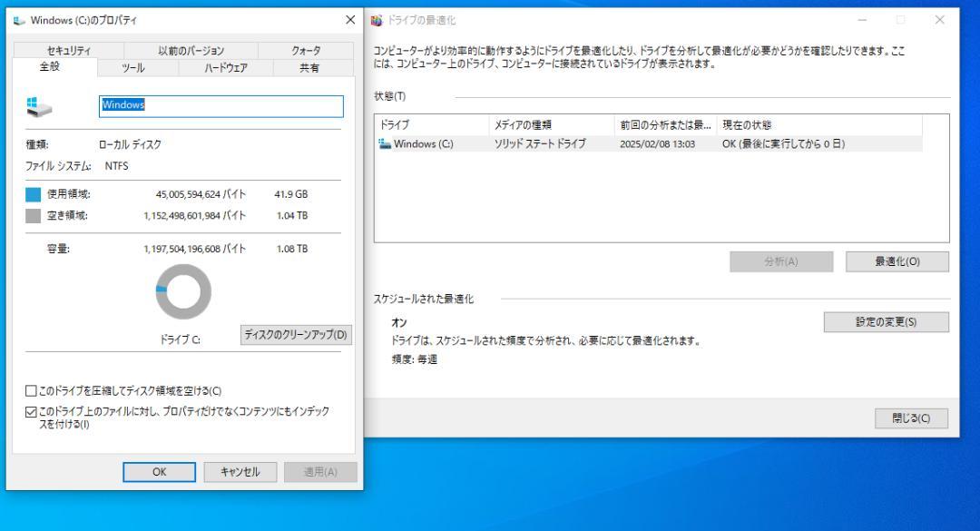
Task: Click the ソリッド ステート ドライブ cell
Action: pos(540,143)
